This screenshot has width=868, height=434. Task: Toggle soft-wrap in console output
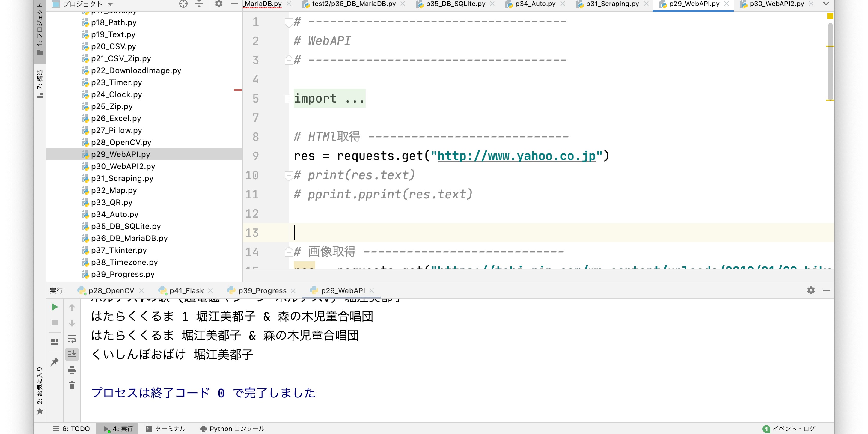point(72,338)
